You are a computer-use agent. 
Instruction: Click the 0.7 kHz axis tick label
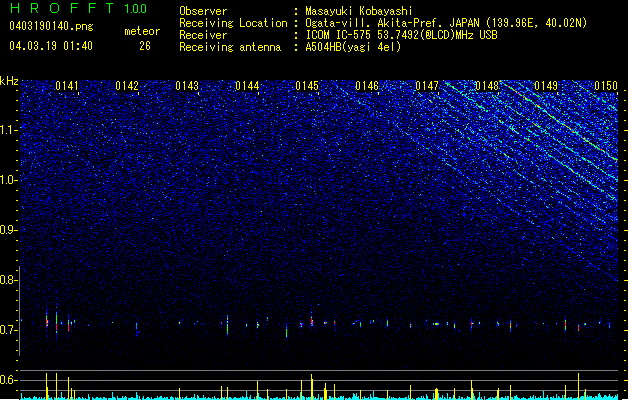pos(8,330)
